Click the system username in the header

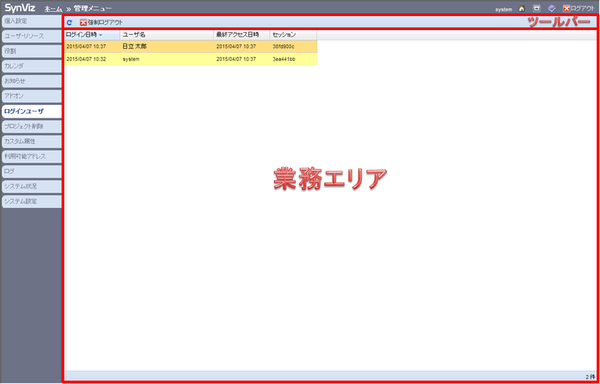(504, 9)
